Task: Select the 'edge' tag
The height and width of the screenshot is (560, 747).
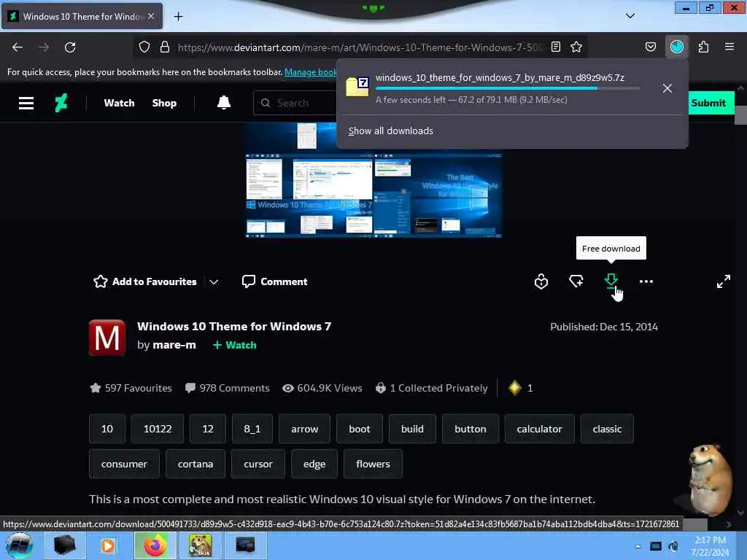Action: click(314, 464)
